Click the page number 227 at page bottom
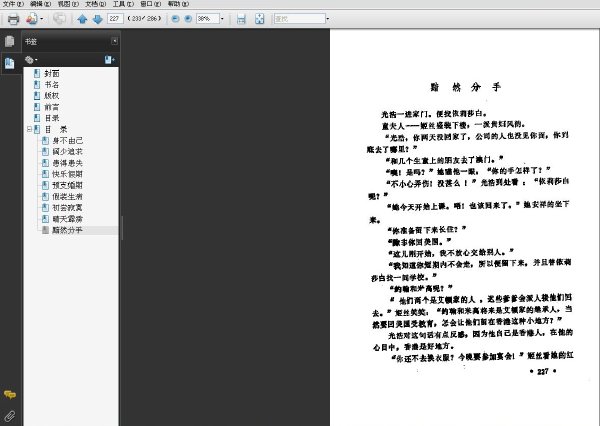Viewport: 600px width, 426px height. (x=543, y=371)
